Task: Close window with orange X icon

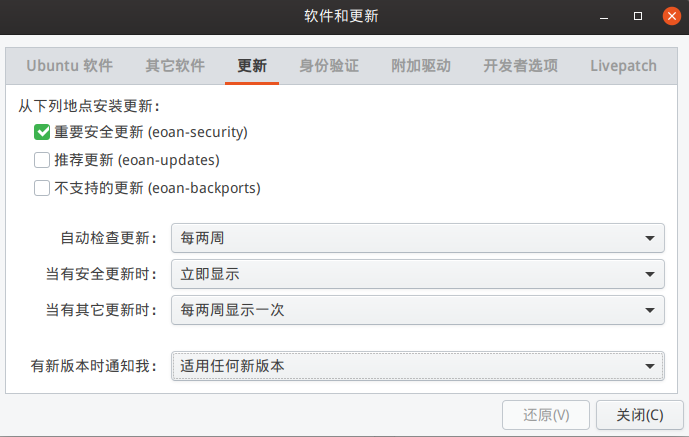Action: coord(671,17)
